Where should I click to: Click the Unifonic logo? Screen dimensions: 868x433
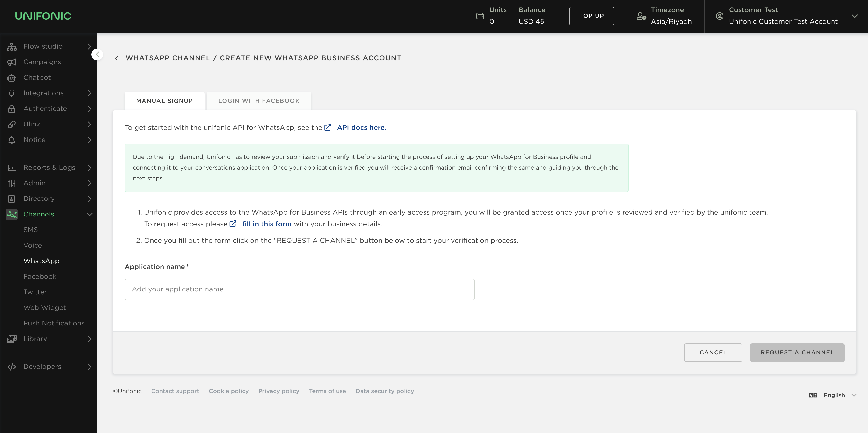click(43, 16)
